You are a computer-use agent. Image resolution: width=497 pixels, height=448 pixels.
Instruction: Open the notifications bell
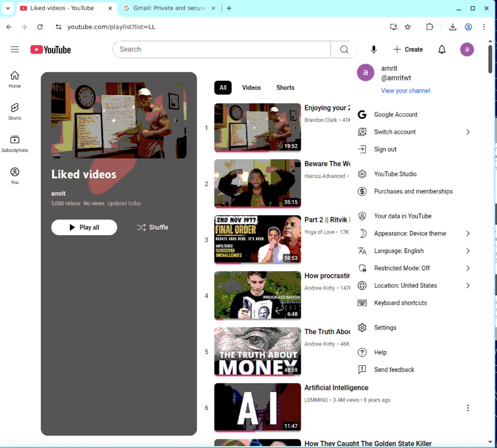(442, 49)
